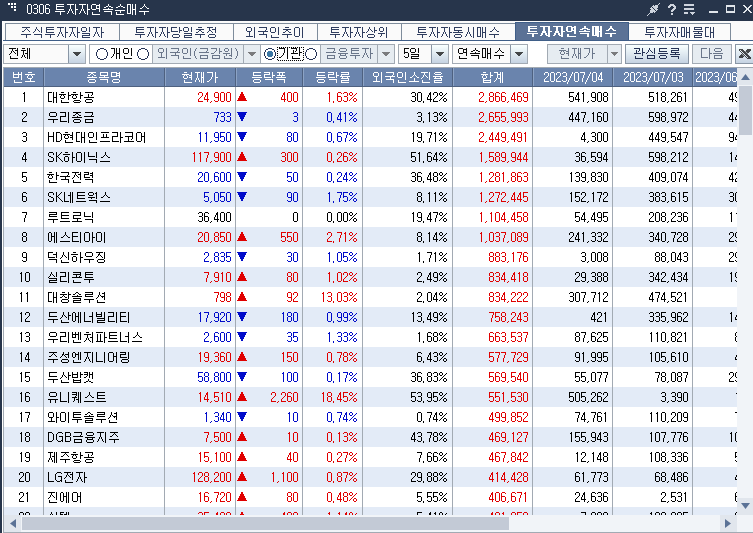Click the down arrow of the vertical scrollbar

click(745, 505)
